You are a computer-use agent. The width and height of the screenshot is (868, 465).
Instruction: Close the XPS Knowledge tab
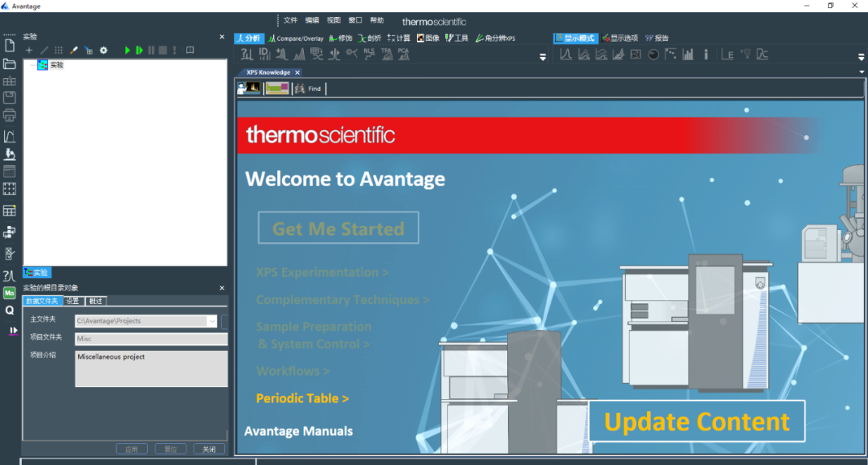point(297,72)
